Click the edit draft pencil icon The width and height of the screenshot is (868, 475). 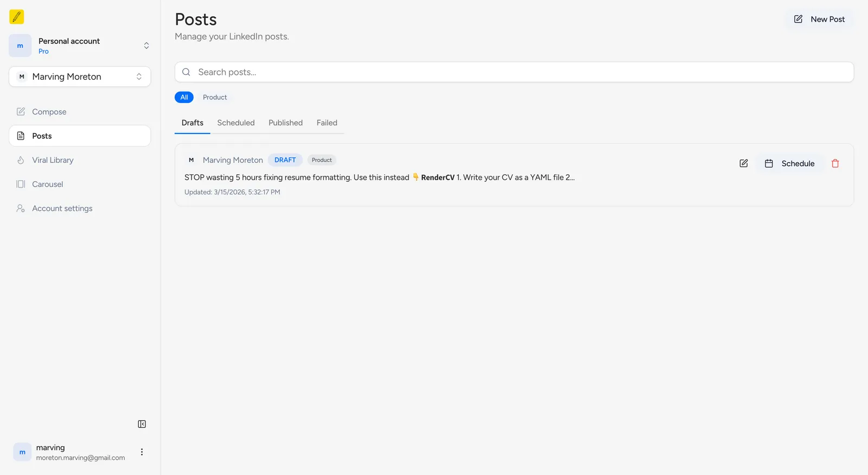coord(744,163)
